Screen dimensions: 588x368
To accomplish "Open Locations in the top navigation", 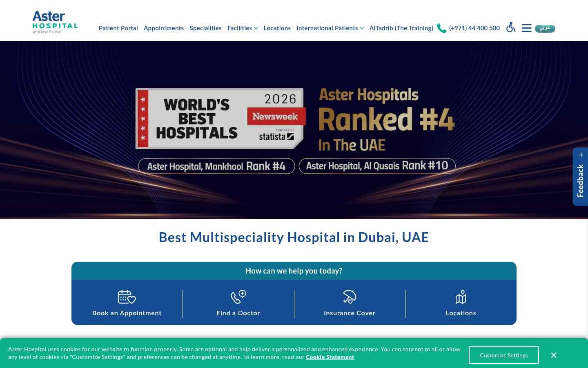I will (277, 28).
